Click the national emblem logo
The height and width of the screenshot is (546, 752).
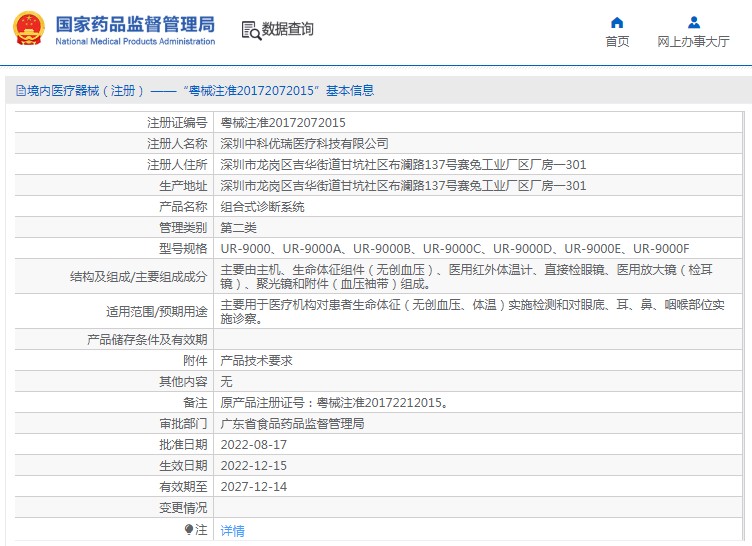29,29
